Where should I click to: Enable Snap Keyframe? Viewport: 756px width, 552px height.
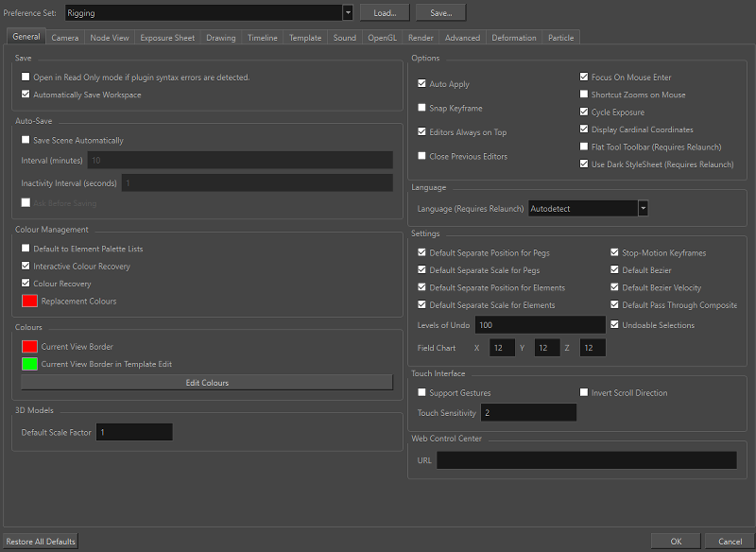pos(421,107)
